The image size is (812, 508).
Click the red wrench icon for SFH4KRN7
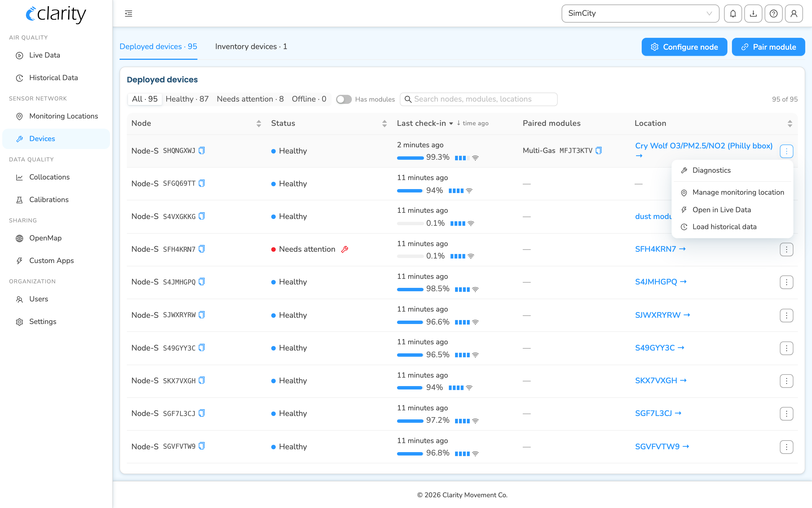[x=345, y=249]
